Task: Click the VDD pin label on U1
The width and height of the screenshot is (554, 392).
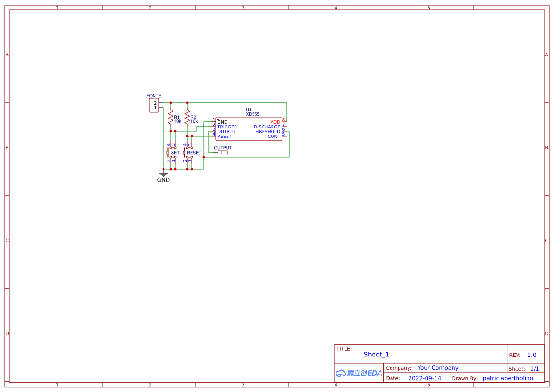Action: pyautogui.click(x=275, y=122)
